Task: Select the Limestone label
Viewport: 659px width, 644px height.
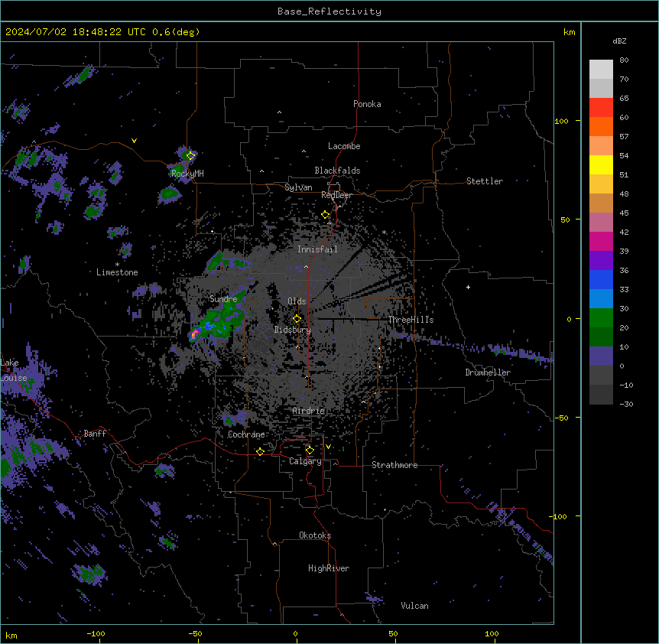Action: [117, 272]
